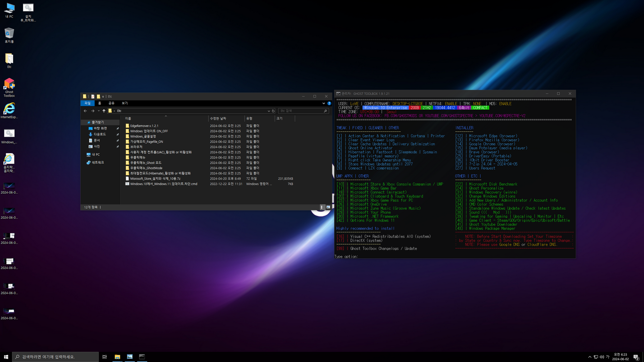Switch Explorer to large icons view mode
The height and width of the screenshot is (362, 644).
pos(328,207)
